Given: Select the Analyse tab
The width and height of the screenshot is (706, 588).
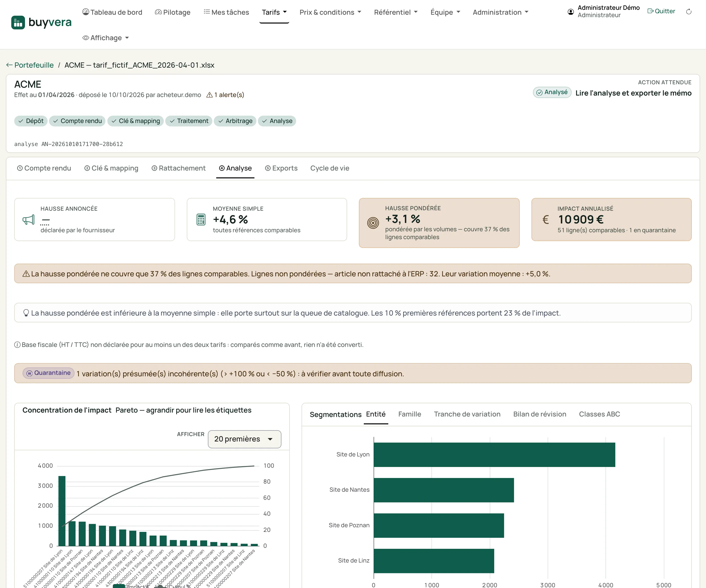Looking at the screenshot, I should pyautogui.click(x=235, y=168).
